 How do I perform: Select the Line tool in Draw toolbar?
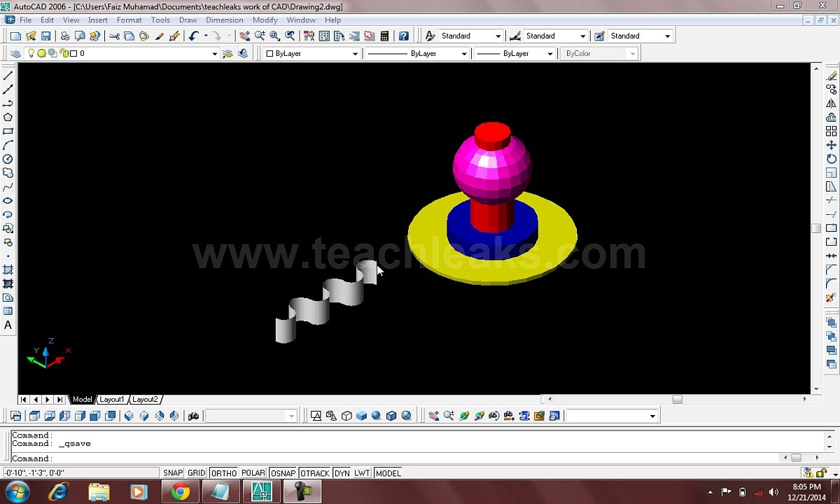(8, 76)
